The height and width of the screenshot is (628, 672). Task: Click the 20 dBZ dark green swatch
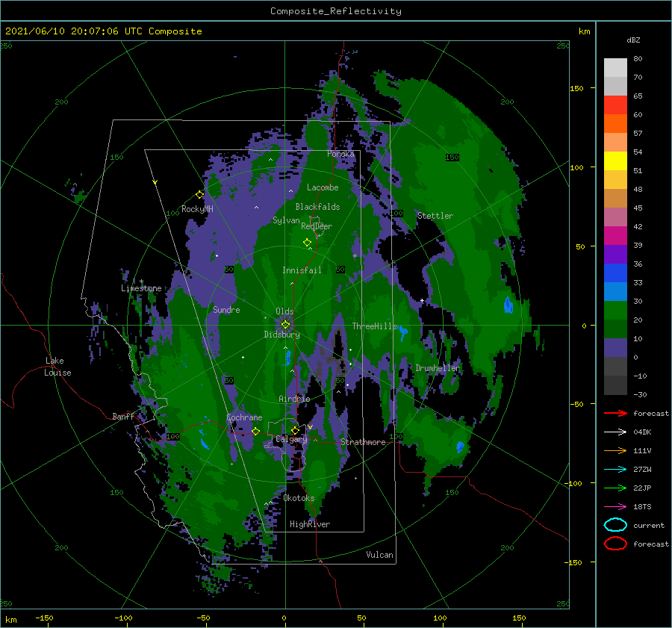point(615,329)
